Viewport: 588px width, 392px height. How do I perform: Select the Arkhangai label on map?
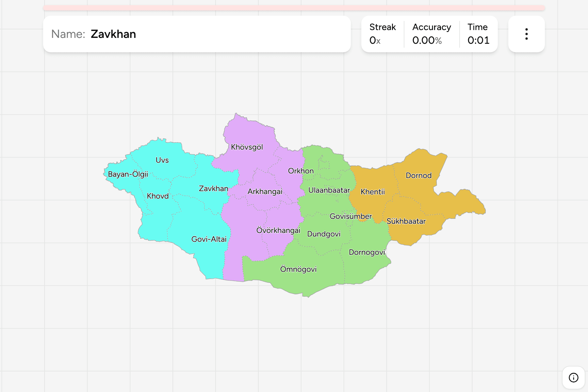[x=265, y=191]
